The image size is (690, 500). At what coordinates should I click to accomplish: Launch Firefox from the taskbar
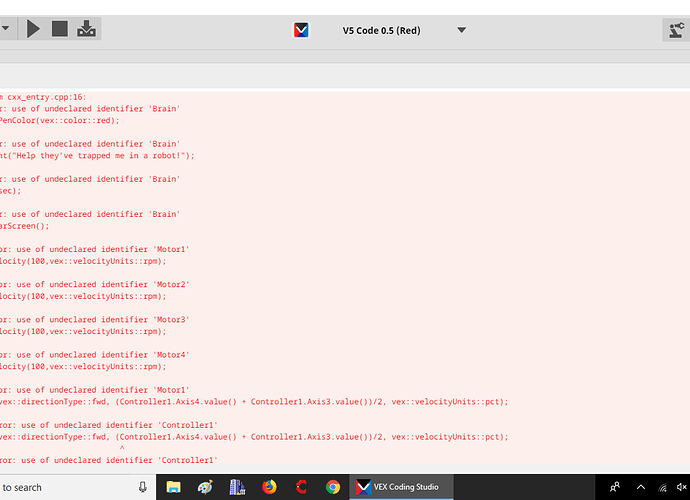coord(269,487)
